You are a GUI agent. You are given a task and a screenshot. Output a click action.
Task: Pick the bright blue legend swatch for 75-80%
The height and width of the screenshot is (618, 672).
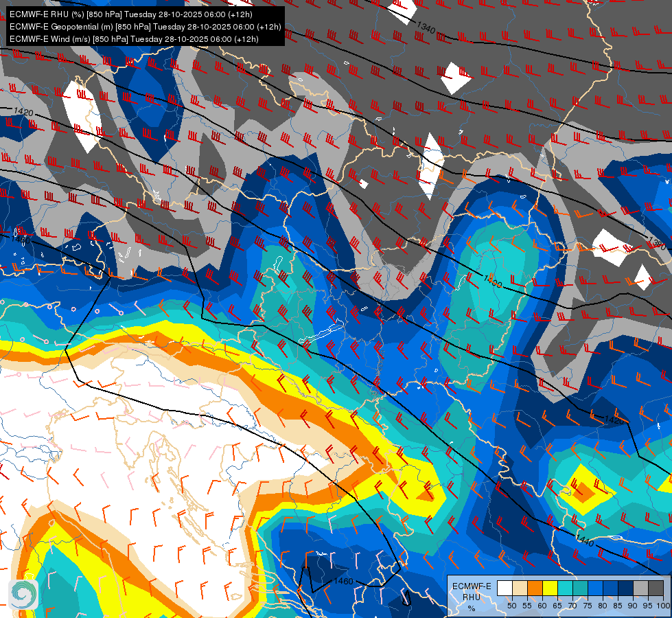point(595,588)
